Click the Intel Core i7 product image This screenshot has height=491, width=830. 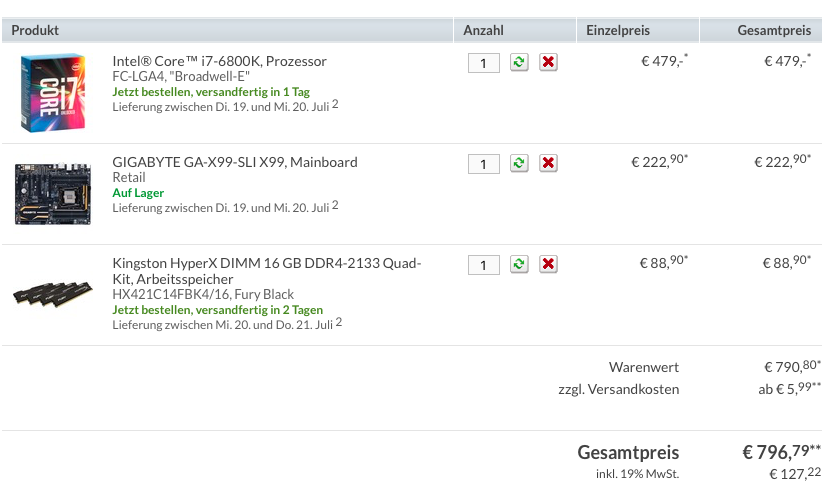[x=53, y=93]
